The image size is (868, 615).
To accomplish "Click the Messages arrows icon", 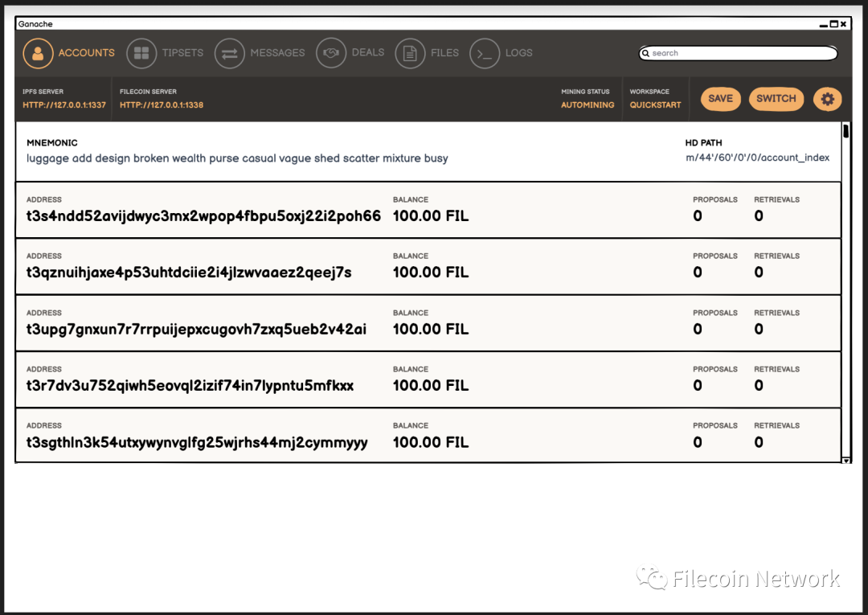I will click(229, 53).
